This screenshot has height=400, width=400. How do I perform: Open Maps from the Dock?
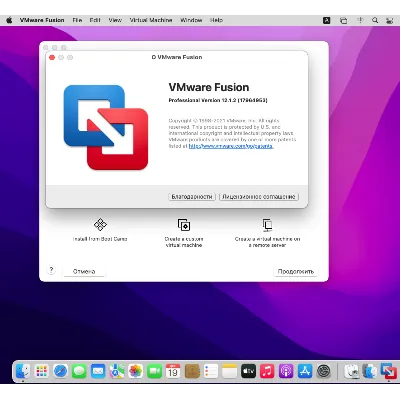117,371
